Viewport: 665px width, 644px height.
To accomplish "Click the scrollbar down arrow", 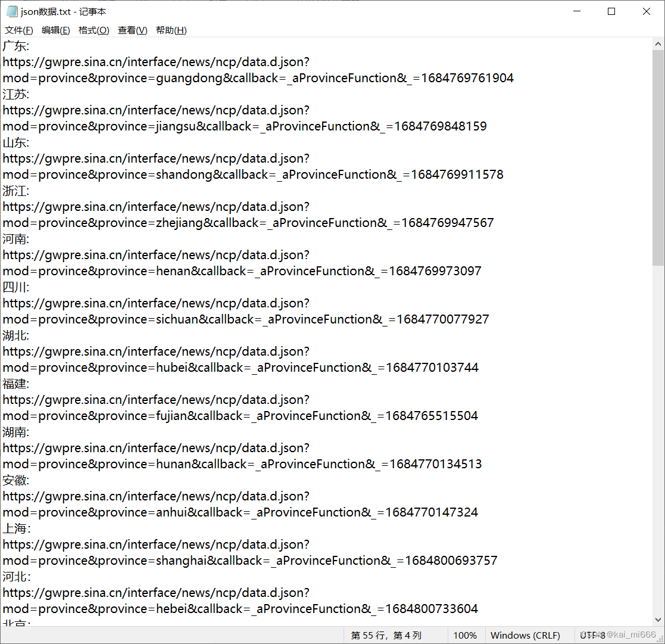I will pos(658,620).
